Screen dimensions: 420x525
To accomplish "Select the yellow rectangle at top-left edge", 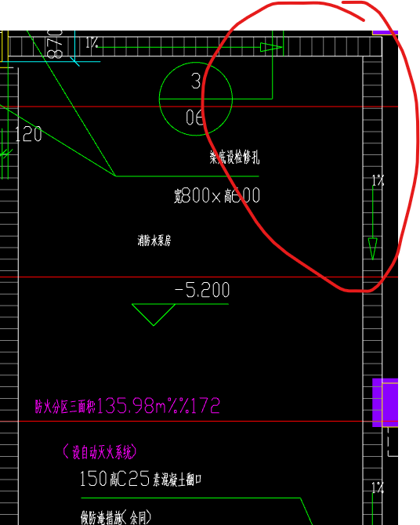I will pos(4,46).
